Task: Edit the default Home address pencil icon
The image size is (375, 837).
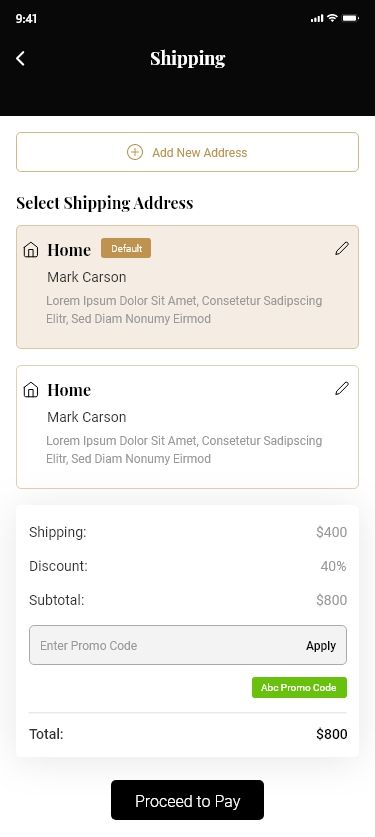Action: point(342,248)
